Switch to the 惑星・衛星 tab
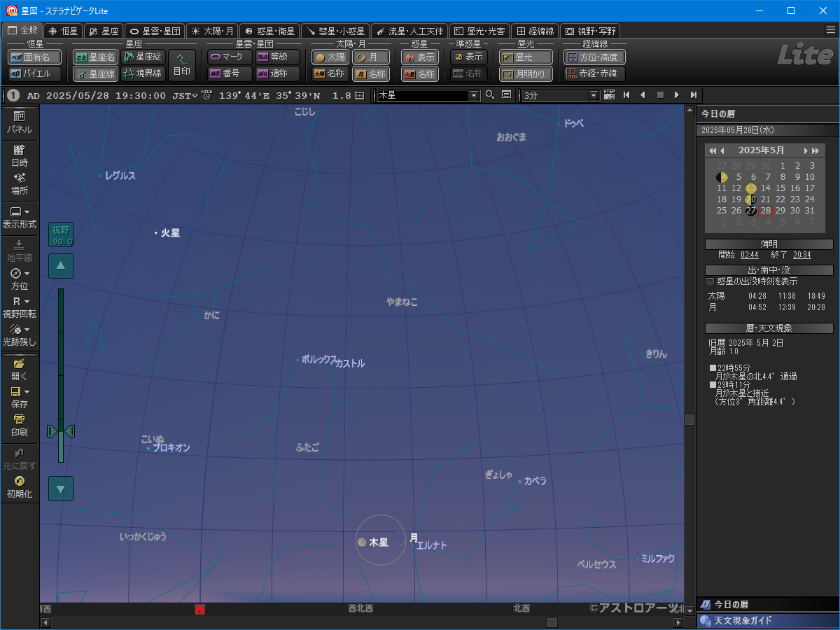840x630 pixels. click(x=269, y=31)
